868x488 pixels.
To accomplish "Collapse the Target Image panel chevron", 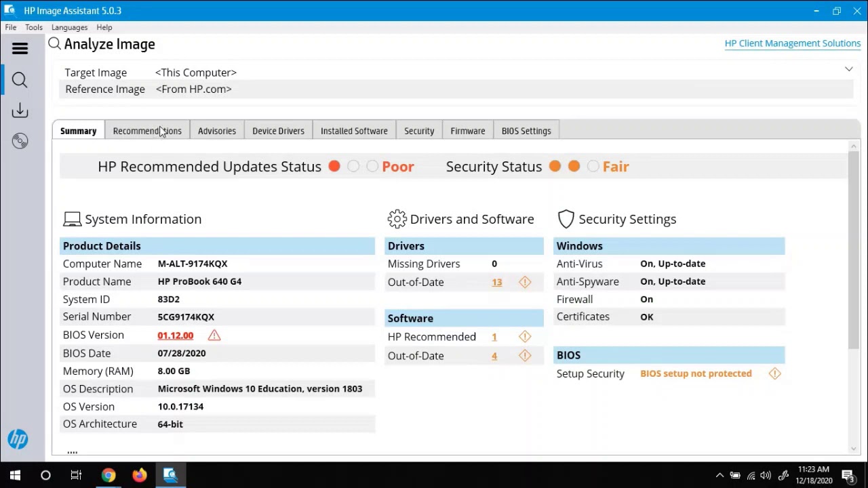I will (848, 69).
